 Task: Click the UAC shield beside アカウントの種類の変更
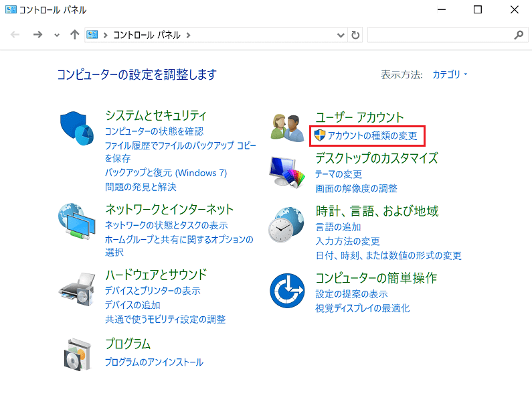[320, 135]
